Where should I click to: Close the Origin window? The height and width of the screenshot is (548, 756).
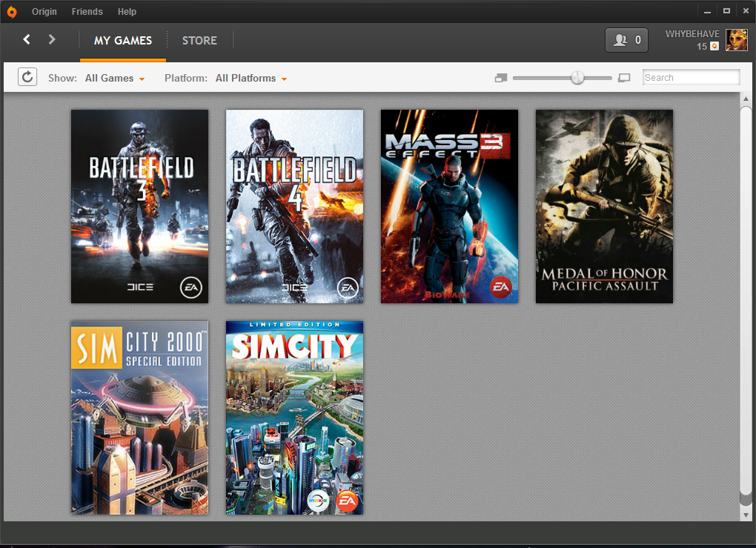pos(746,10)
